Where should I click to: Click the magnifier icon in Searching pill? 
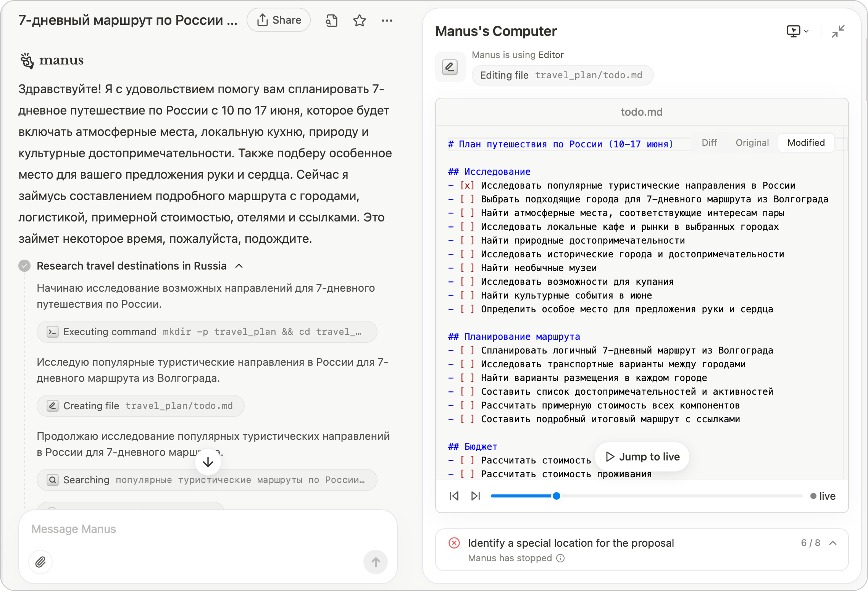tap(53, 480)
